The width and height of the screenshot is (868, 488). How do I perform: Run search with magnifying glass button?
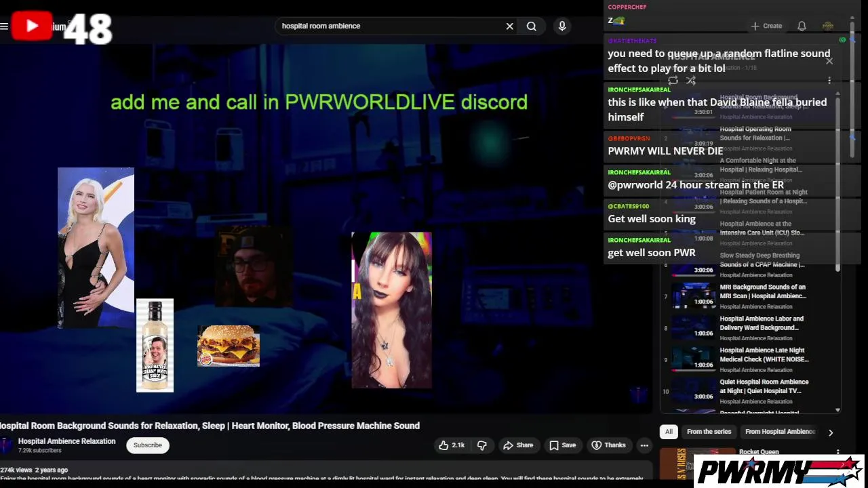(x=532, y=26)
